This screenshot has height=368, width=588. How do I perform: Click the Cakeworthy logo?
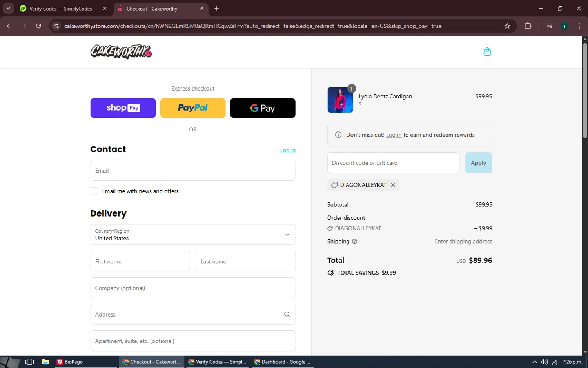click(121, 52)
